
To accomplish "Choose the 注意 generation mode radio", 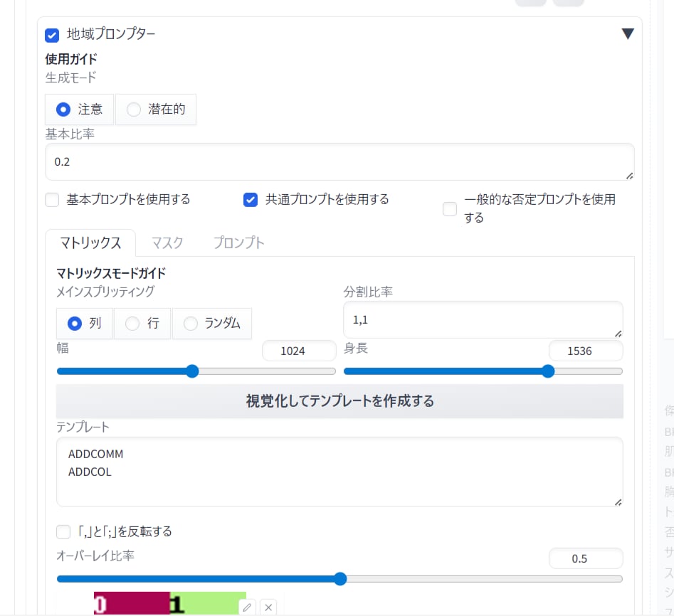I will click(63, 110).
